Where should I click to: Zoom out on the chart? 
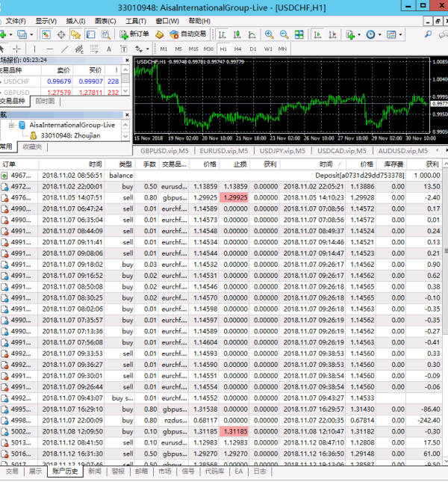pyautogui.click(x=284, y=34)
